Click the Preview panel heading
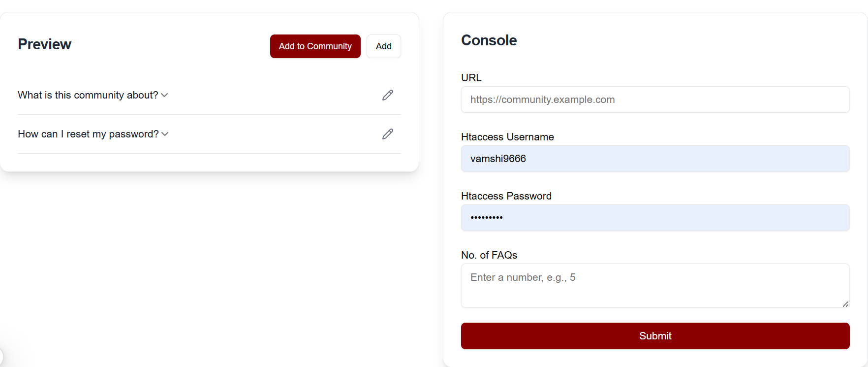Viewport: 868px width, 367px height. [45, 44]
